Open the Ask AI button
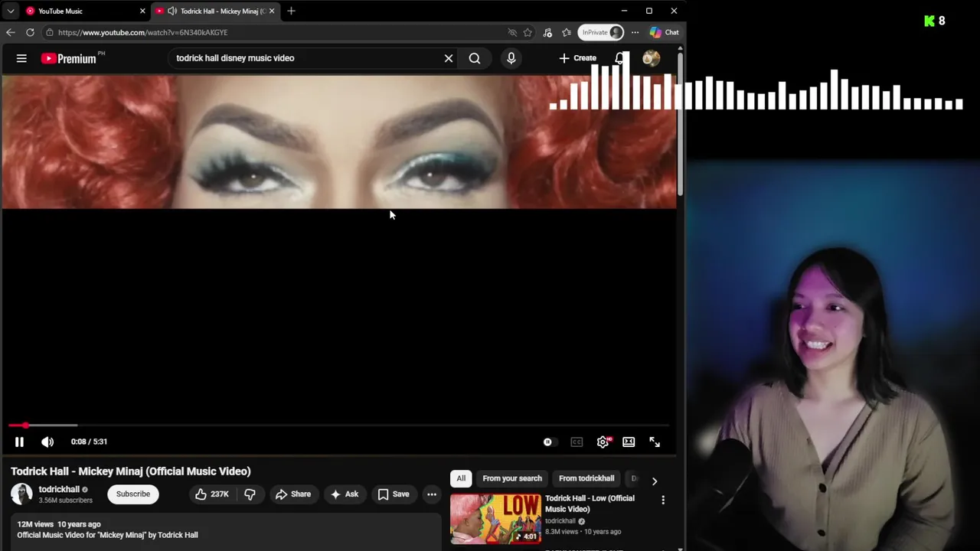Screen dimensions: 980x551 pos(345,494)
